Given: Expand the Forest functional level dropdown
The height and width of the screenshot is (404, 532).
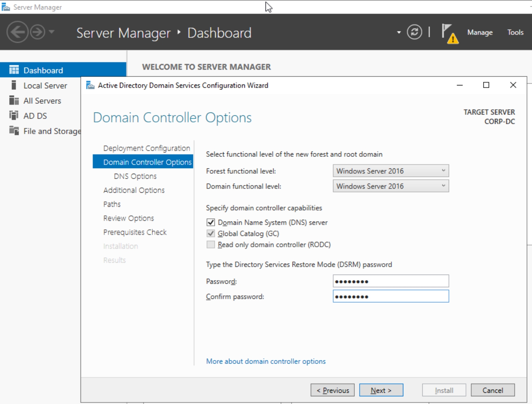Looking at the screenshot, I should (391, 171).
